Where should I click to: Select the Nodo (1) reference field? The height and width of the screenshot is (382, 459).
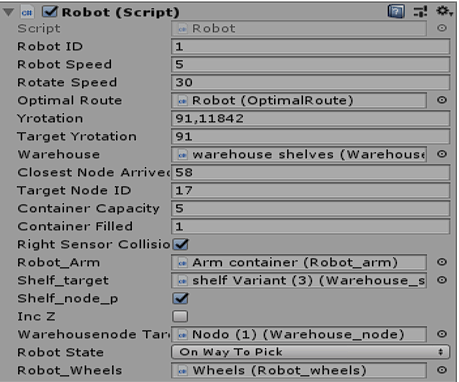(x=299, y=334)
